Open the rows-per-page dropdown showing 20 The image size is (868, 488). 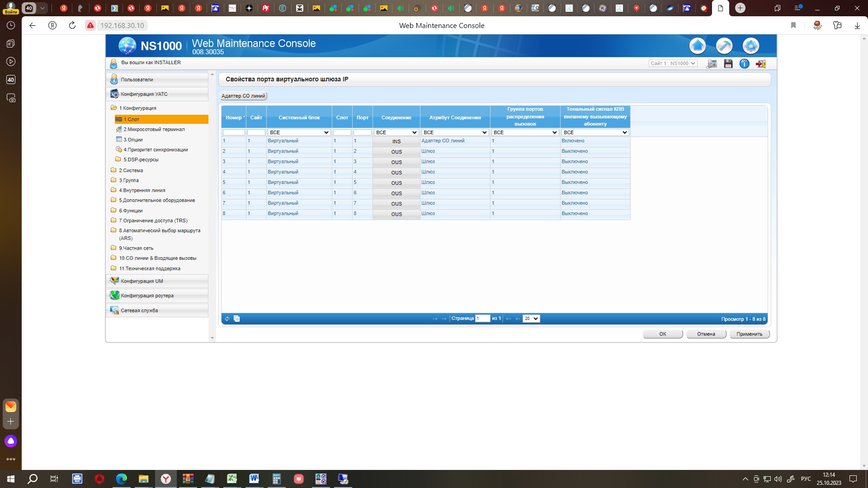tap(531, 319)
